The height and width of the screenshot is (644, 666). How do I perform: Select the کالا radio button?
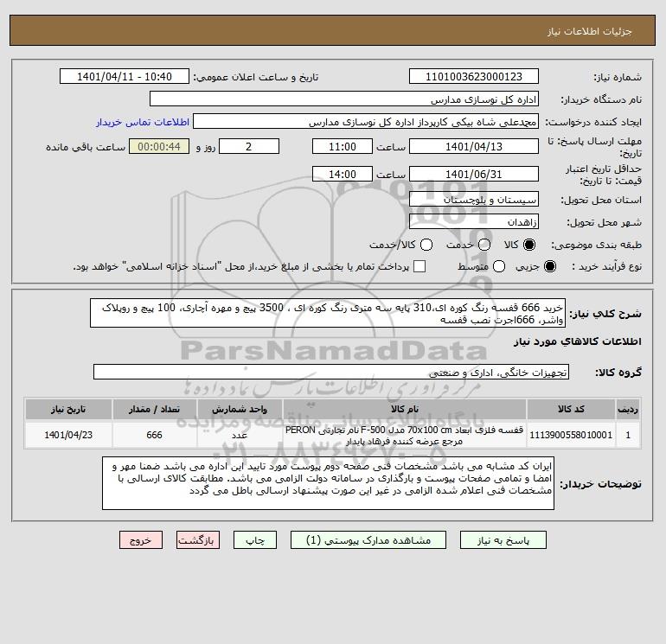[x=529, y=245]
